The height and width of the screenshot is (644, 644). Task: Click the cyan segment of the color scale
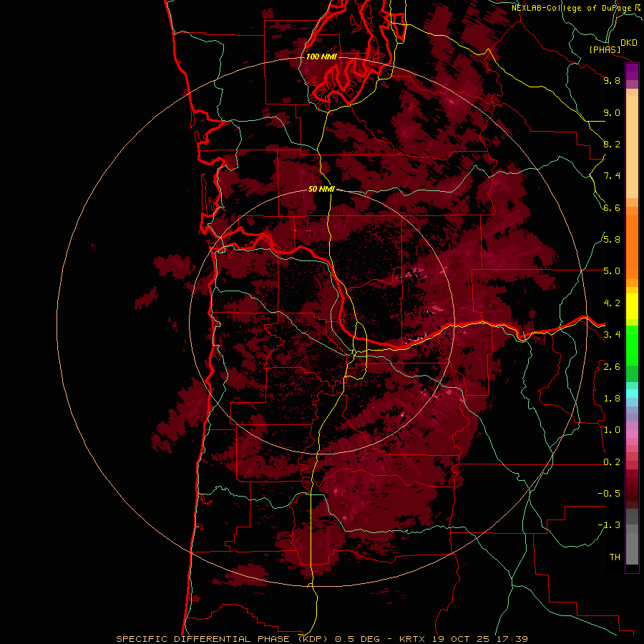tap(632, 394)
